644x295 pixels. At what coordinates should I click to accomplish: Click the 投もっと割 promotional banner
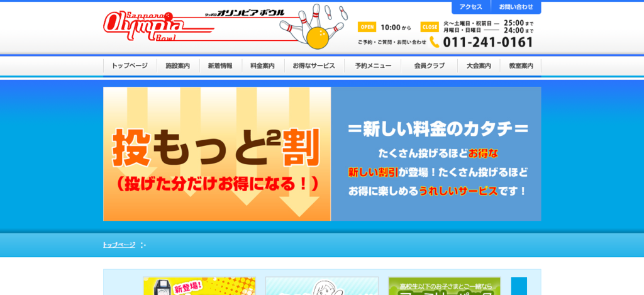coord(217,154)
